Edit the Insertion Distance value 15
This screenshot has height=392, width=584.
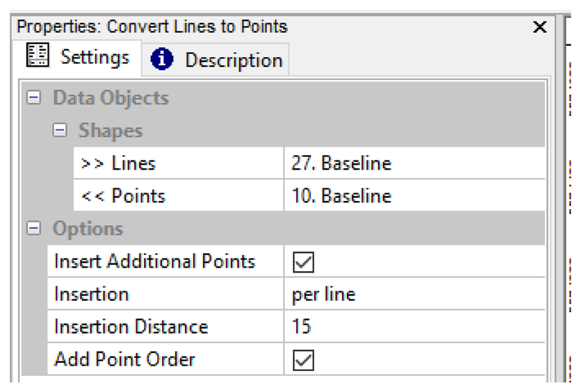pyautogui.click(x=414, y=327)
